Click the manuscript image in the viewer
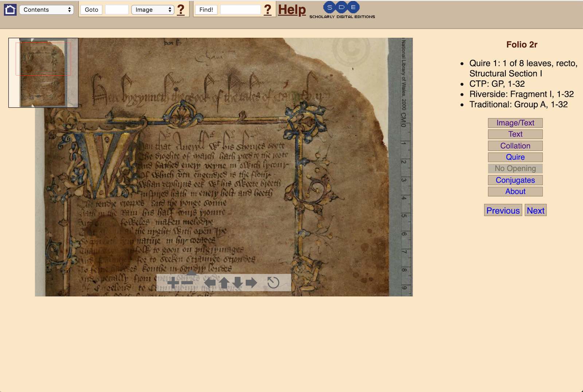Viewport: 583px width, 392px height. (x=224, y=167)
